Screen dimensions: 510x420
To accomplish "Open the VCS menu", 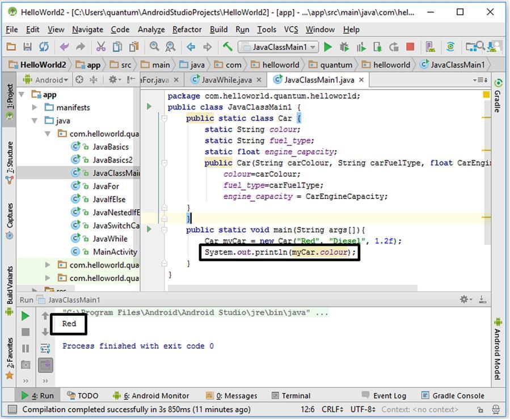I will tap(291, 29).
